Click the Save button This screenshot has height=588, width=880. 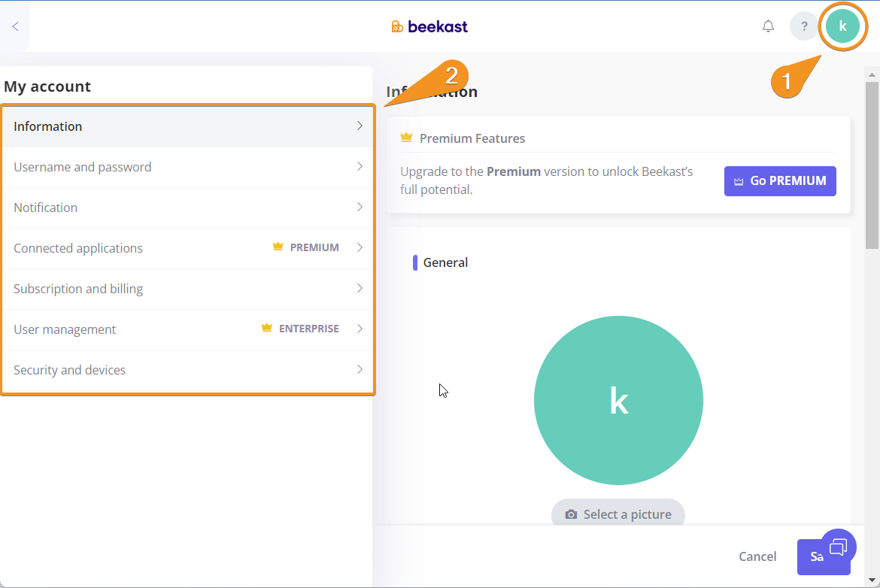tap(824, 556)
